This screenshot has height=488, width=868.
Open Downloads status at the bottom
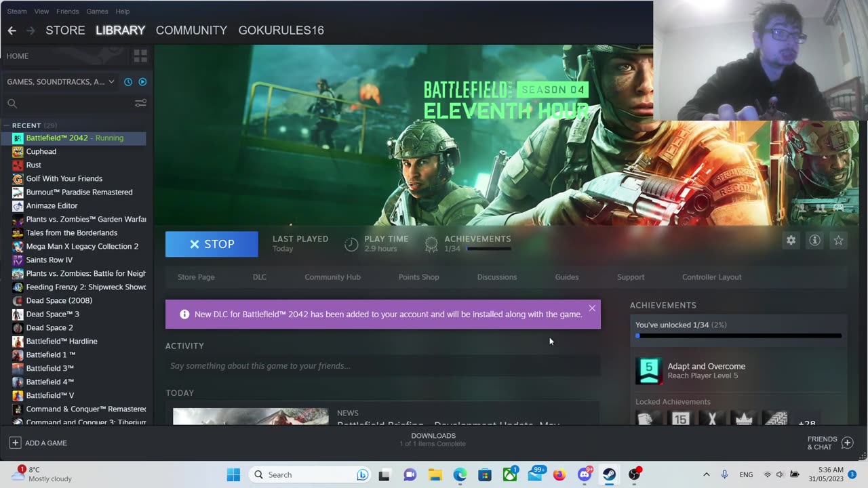click(x=433, y=439)
